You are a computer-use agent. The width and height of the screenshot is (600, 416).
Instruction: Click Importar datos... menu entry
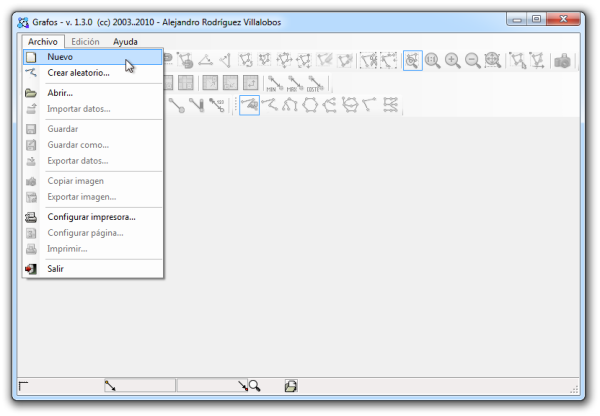click(x=93, y=109)
